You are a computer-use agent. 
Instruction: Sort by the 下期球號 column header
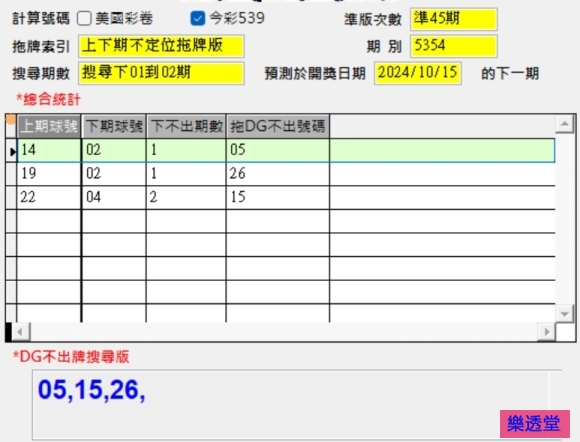coord(114,126)
